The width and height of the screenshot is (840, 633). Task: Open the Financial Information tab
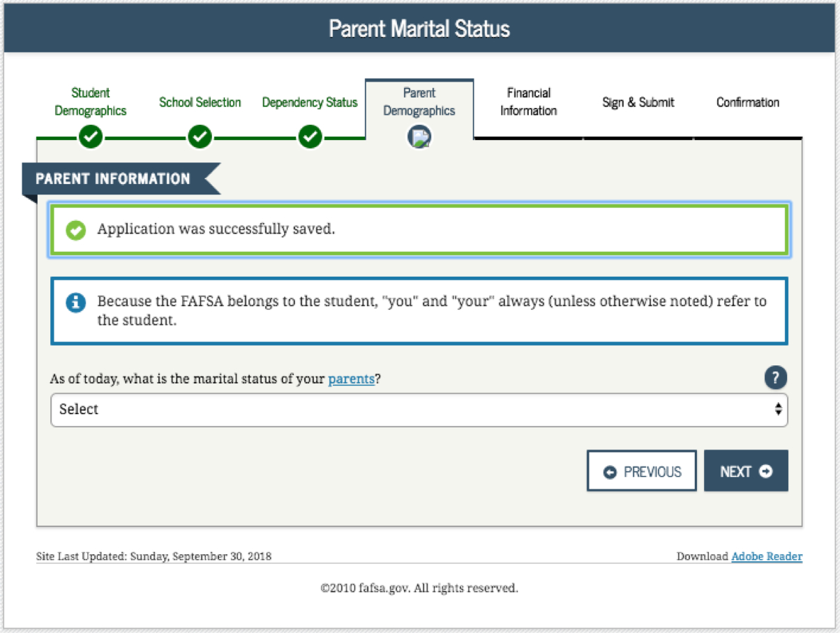[529, 102]
